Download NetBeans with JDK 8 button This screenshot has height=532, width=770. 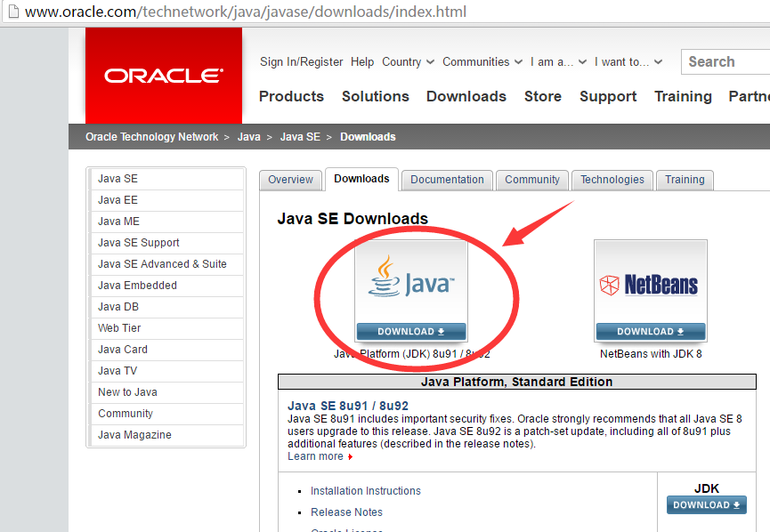pos(650,331)
